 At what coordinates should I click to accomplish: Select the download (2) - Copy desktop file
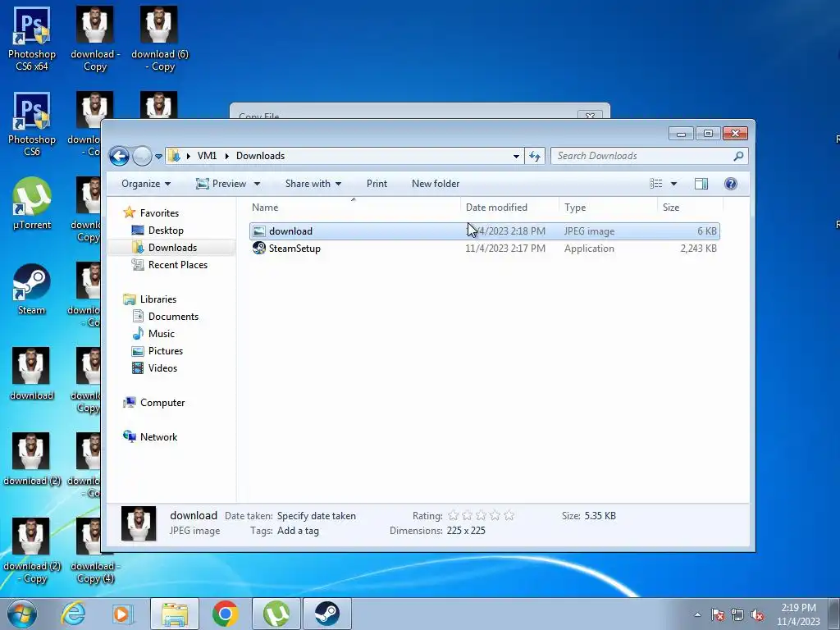(32, 551)
